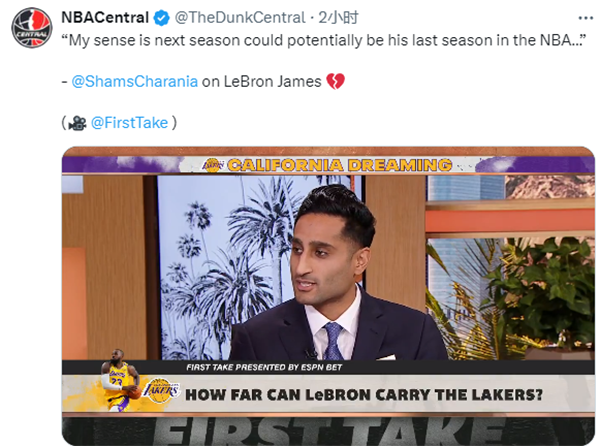Open the three-dot more options menu
The height and width of the screenshot is (446, 600).
585,18
